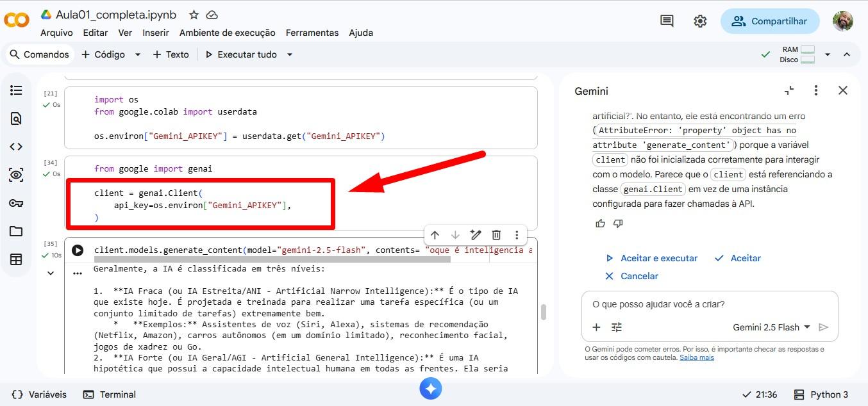
Task: Open the Inserir menu
Action: point(155,33)
